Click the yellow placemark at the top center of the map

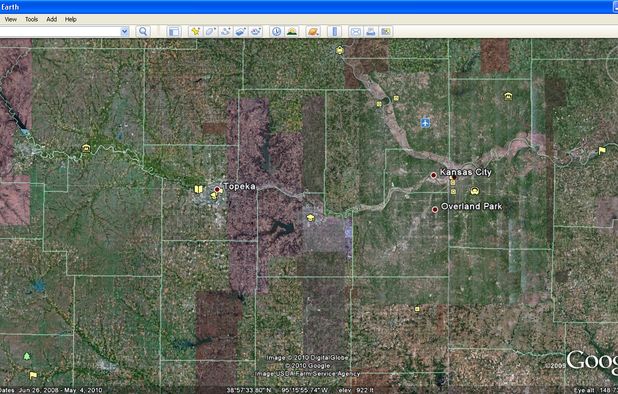[x=340, y=50]
